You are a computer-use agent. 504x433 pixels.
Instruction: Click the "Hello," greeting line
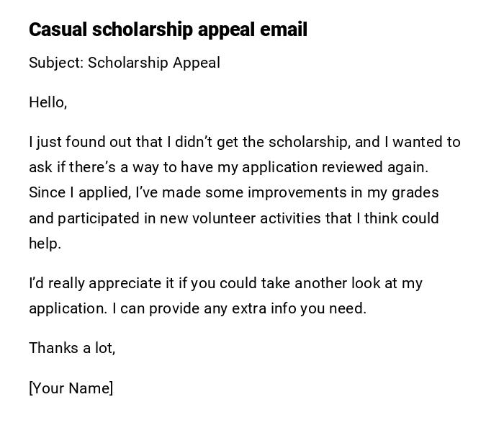coord(48,102)
